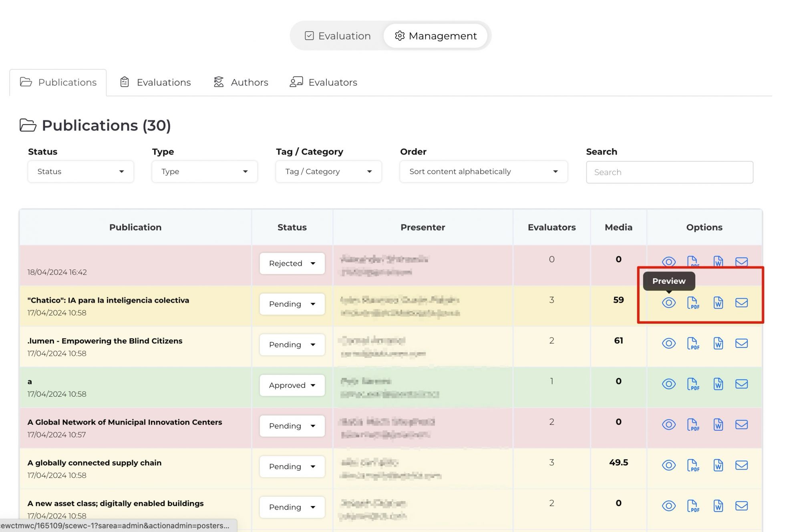Screen dimensions: 801x532
Task: Open A globally connected supply chain title
Action: [95, 463]
